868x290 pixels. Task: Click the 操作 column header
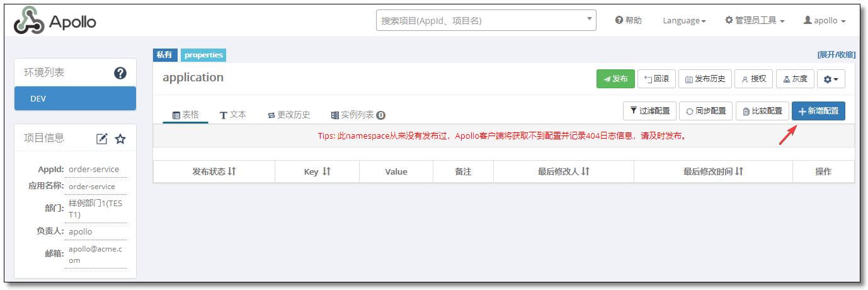[x=823, y=171]
